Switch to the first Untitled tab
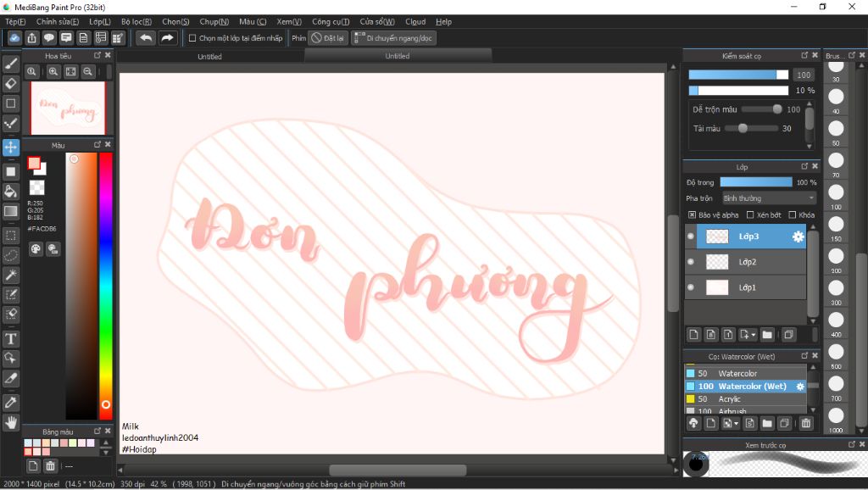The height and width of the screenshot is (490, 868). pos(210,57)
